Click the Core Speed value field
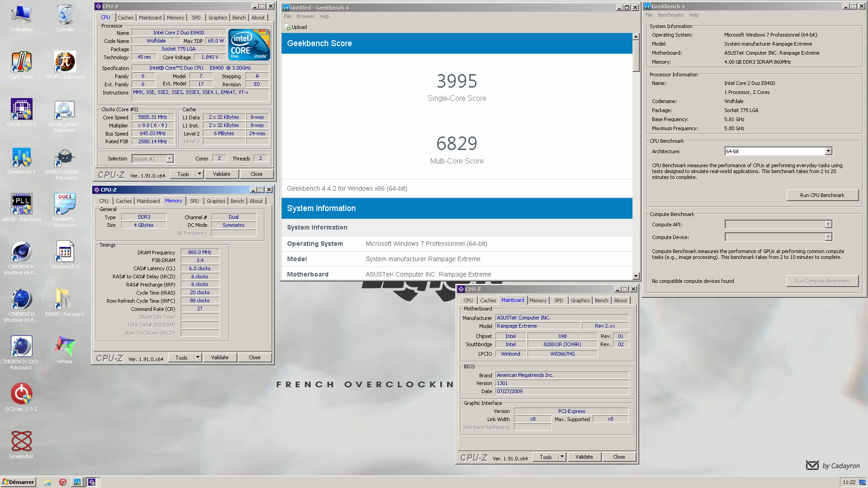 point(153,117)
